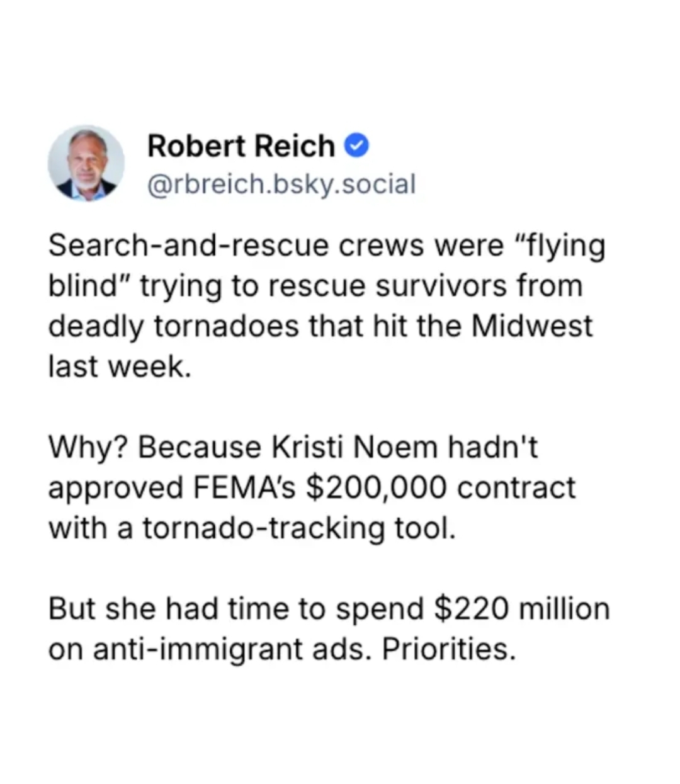Click the word "Midwest" in the post
This screenshot has height=784, width=680.
(x=532, y=326)
